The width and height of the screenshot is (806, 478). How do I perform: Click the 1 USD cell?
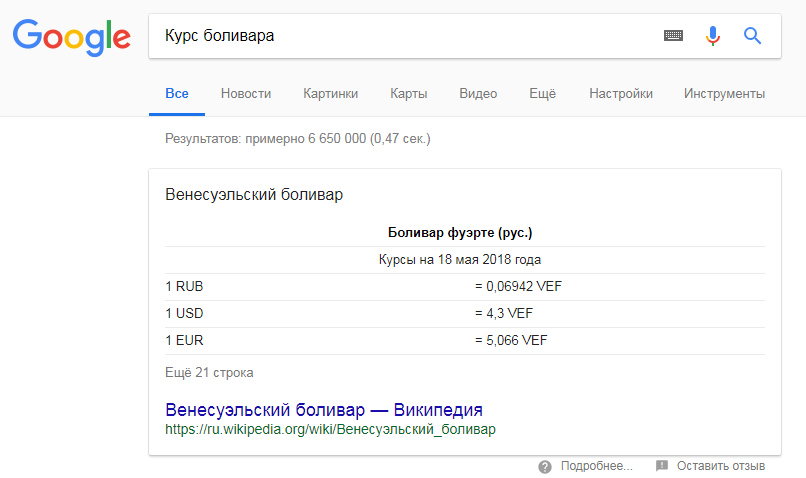(x=184, y=314)
